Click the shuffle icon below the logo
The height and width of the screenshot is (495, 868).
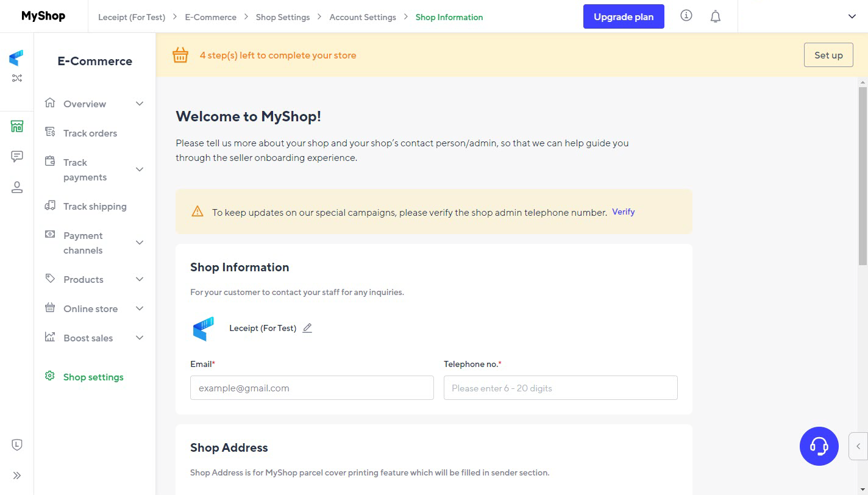(17, 78)
